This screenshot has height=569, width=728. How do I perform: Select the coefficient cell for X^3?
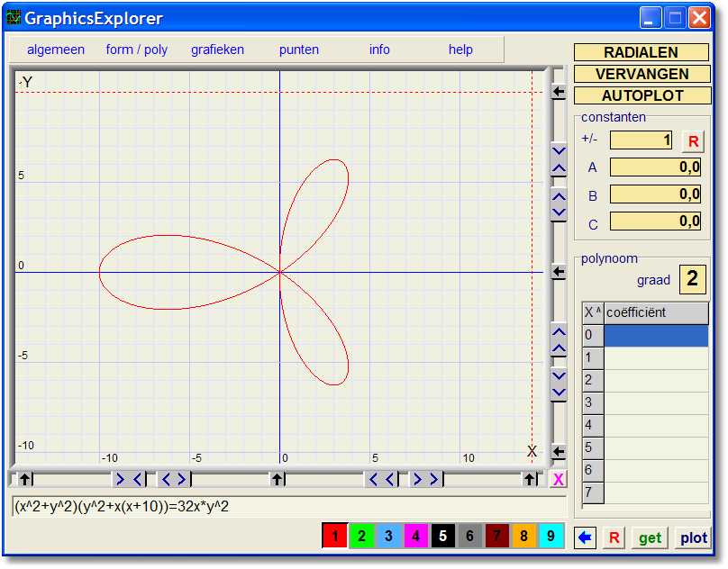click(x=656, y=402)
